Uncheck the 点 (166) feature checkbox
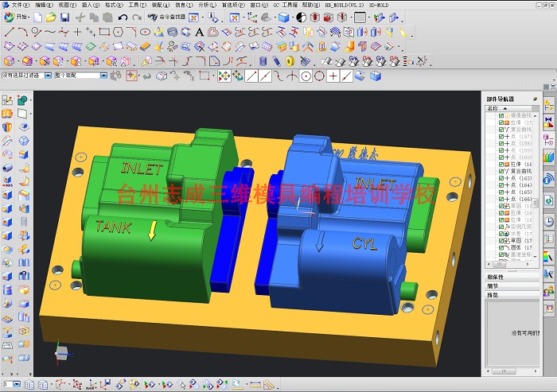557x392 pixels. point(501,199)
